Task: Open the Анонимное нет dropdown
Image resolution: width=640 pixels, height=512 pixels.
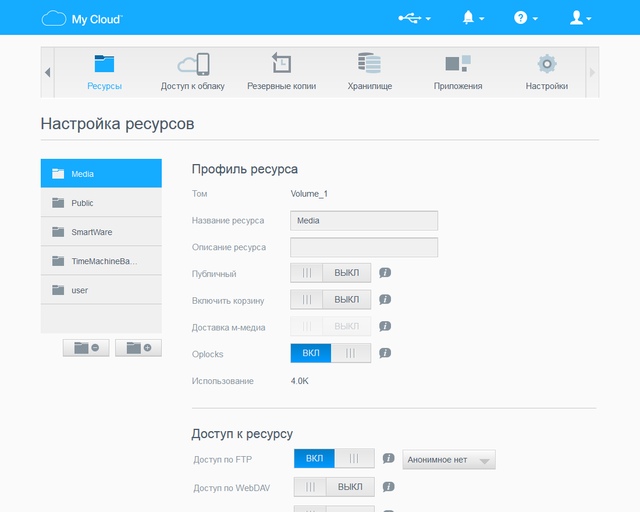Action: pos(449,460)
